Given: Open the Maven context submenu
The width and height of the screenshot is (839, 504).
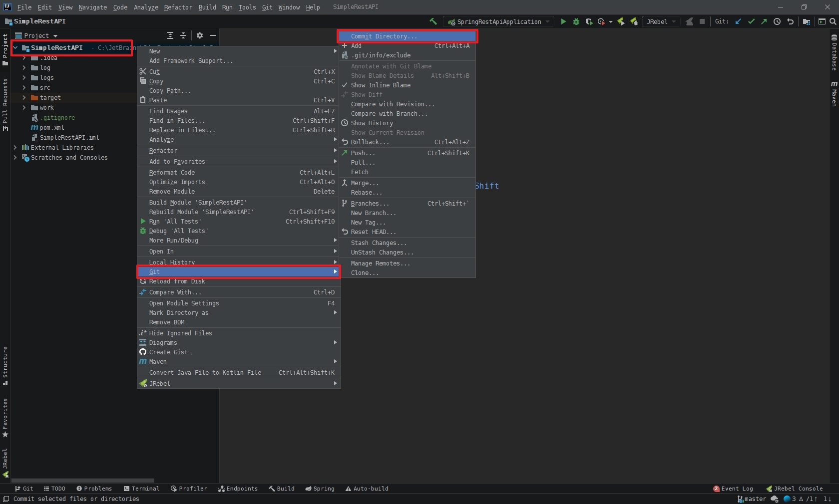Looking at the screenshot, I should click(239, 362).
